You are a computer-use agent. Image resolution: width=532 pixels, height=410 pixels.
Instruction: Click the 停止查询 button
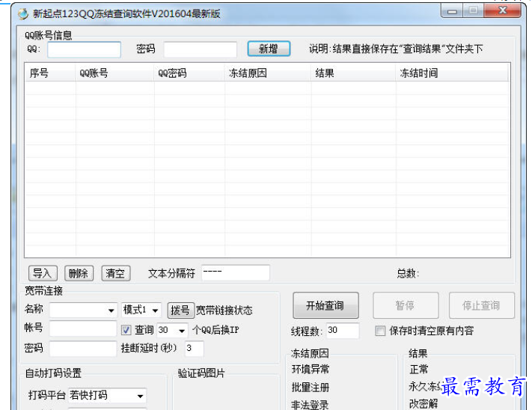(482, 305)
